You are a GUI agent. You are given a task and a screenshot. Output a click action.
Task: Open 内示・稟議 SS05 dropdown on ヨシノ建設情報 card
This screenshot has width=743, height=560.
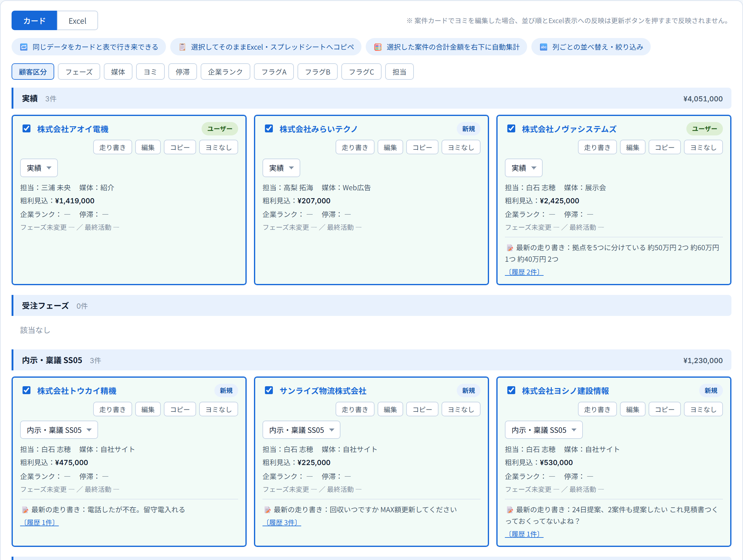point(544,430)
